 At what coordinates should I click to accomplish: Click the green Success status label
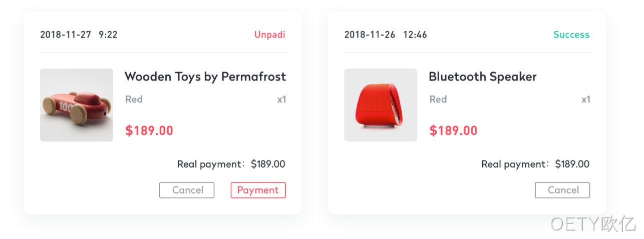(571, 34)
